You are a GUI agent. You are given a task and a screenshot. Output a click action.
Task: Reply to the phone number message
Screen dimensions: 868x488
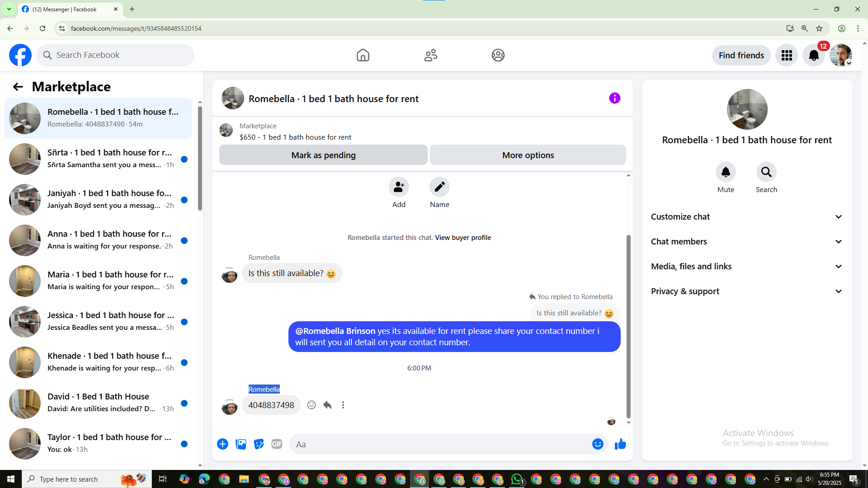click(327, 405)
